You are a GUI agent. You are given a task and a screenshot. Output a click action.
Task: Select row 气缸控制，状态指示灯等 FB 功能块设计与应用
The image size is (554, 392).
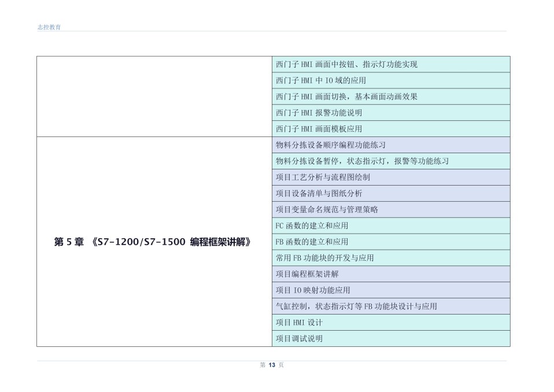(x=391, y=306)
